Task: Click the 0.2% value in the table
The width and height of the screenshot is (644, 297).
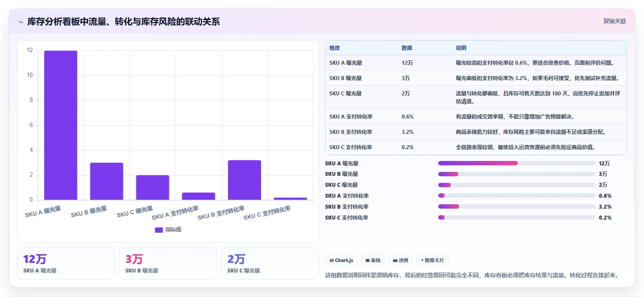Action: click(x=408, y=147)
